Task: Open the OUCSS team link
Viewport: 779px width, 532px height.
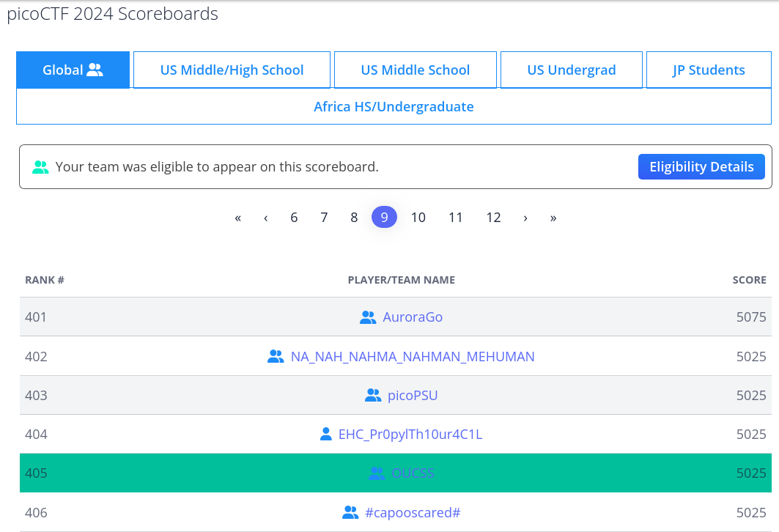Action: (x=413, y=473)
